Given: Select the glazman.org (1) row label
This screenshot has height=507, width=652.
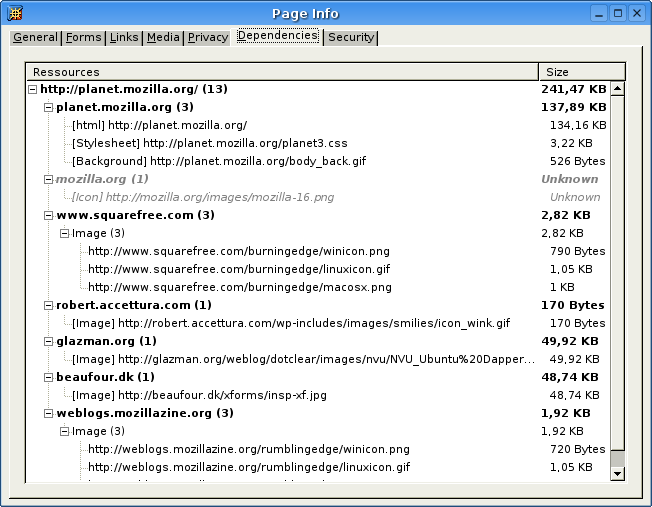Looking at the screenshot, I should point(106,341).
